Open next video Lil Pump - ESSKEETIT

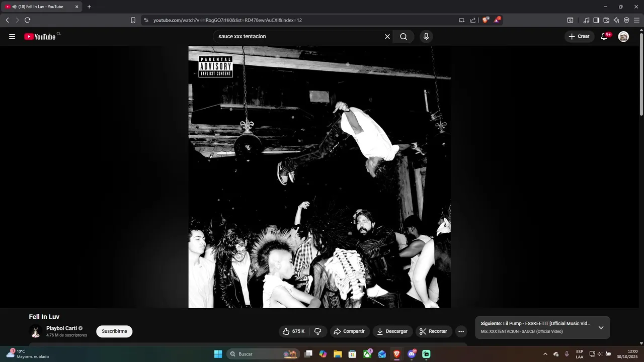pyautogui.click(x=536, y=324)
